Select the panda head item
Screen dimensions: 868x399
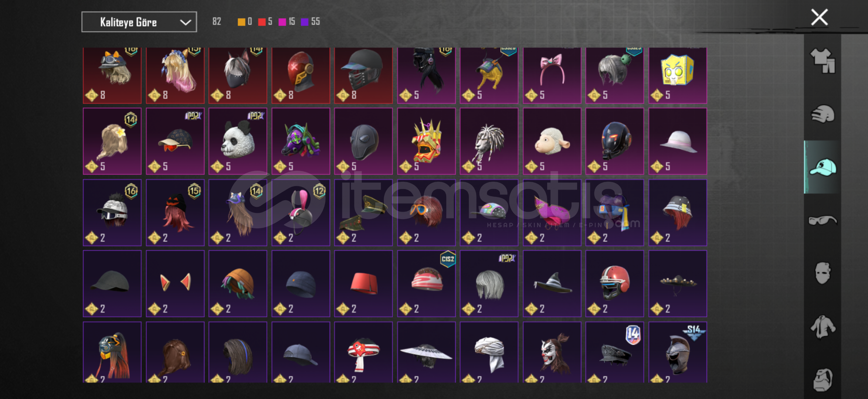[x=238, y=141]
